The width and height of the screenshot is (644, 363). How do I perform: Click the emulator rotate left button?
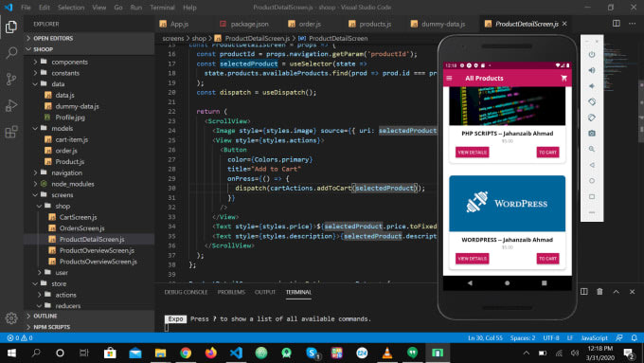tap(592, 101)
